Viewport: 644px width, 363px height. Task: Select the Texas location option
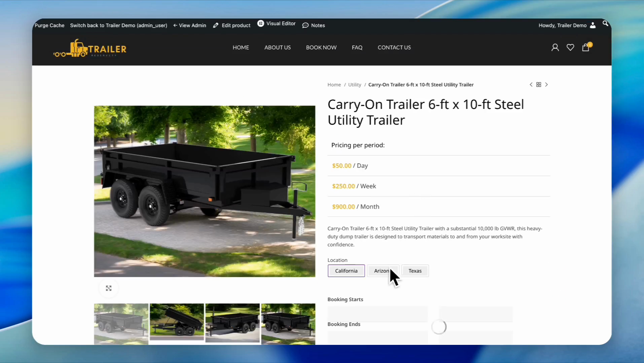click(x=415, y=271)
